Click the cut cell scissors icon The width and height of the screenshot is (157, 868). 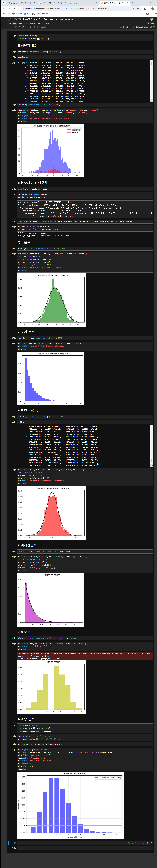point(16,27)
